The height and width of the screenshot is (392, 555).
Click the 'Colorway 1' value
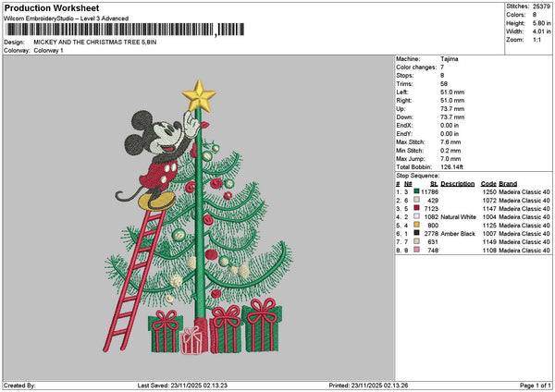[48, 51]
